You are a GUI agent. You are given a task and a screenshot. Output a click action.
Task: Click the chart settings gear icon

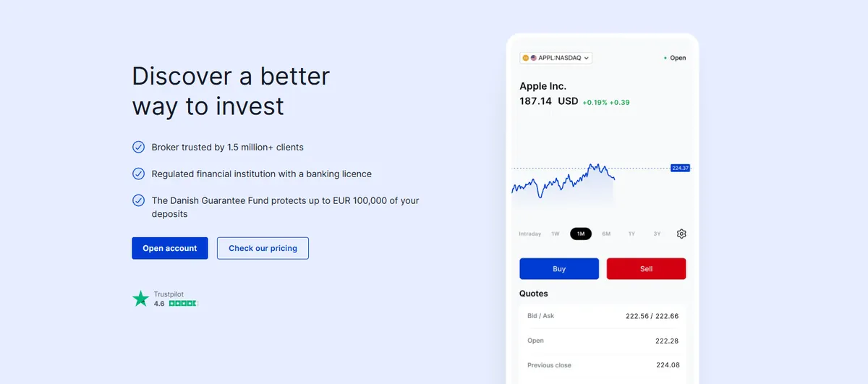(x=681, y=234)
